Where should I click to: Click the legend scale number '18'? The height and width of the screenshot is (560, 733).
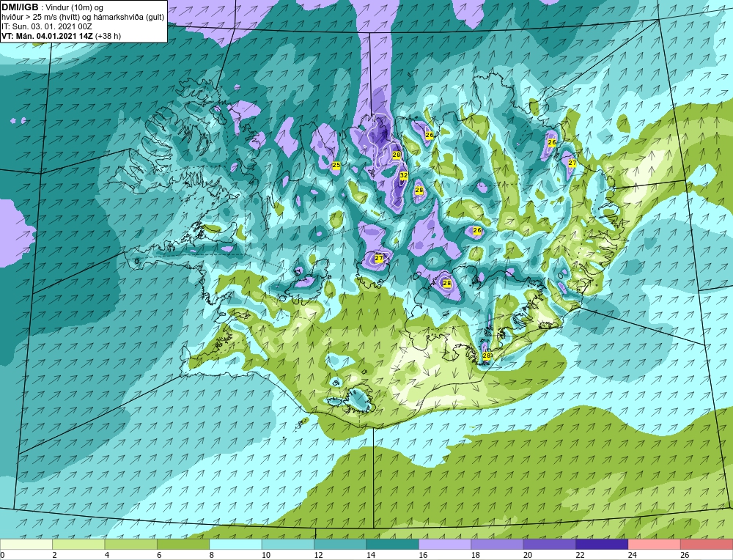coord(475,555)
